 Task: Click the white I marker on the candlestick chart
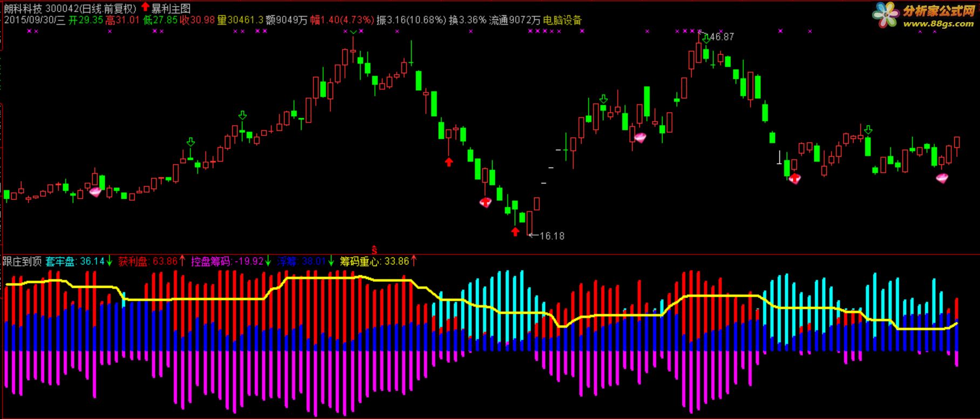pos(779,157)
